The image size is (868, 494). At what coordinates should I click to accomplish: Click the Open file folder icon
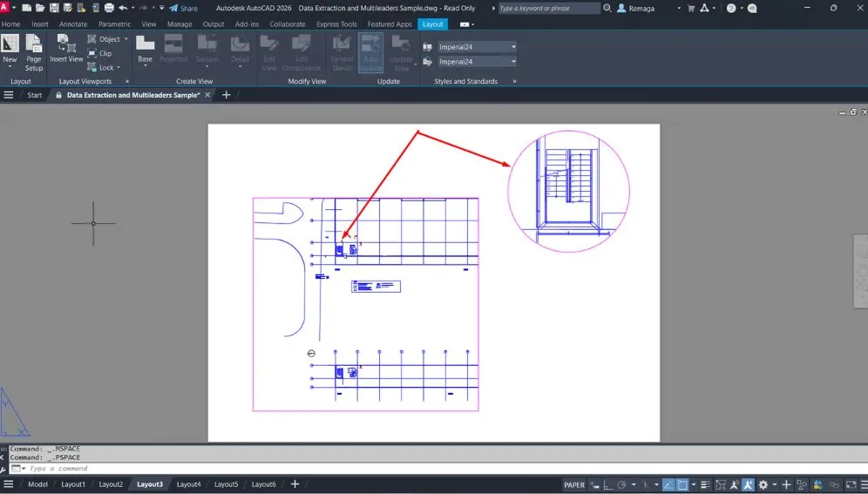tap(40, 9)
